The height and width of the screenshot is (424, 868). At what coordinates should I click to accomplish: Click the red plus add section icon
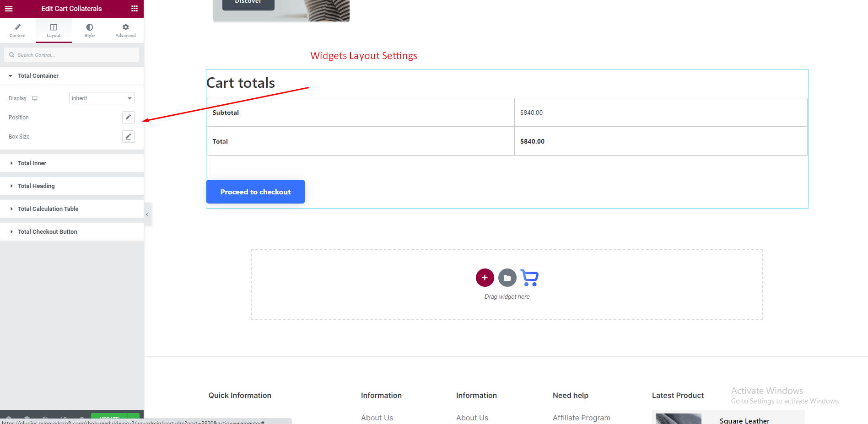[485, 278]
